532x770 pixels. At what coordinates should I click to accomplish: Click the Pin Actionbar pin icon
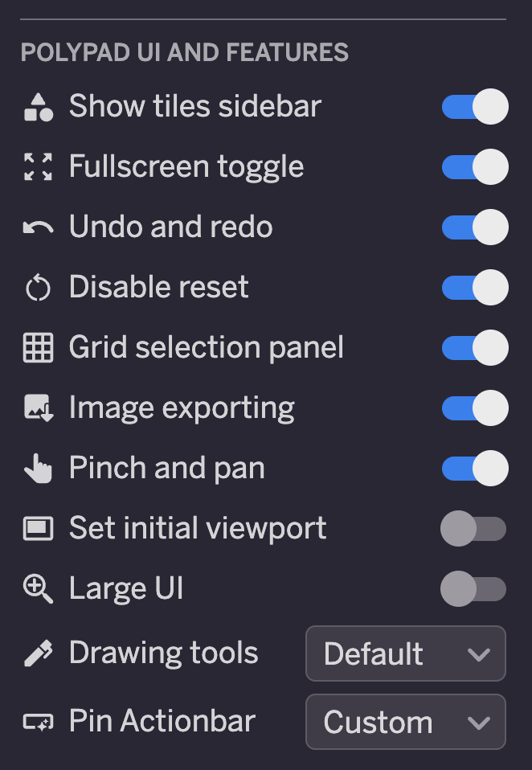[38, 721]
